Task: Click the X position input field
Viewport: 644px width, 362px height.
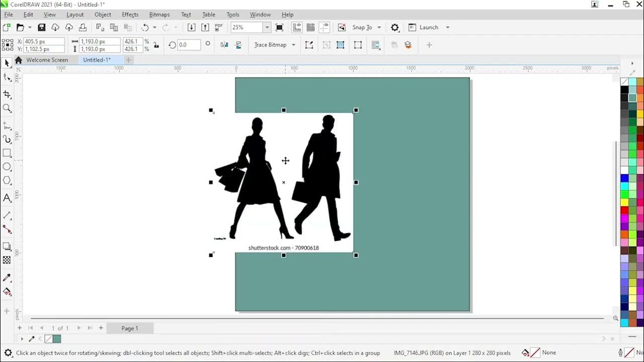Action: [x=44, y=42]
